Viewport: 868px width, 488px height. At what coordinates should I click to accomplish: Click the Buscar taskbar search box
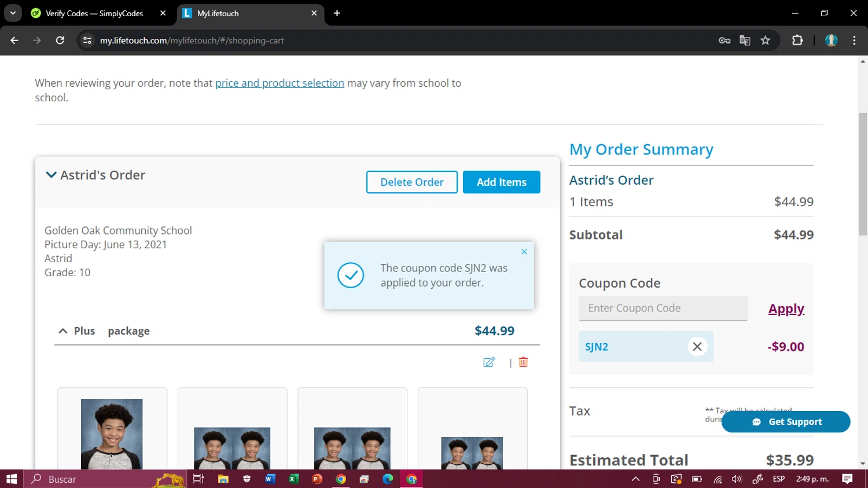click(104, 479)
